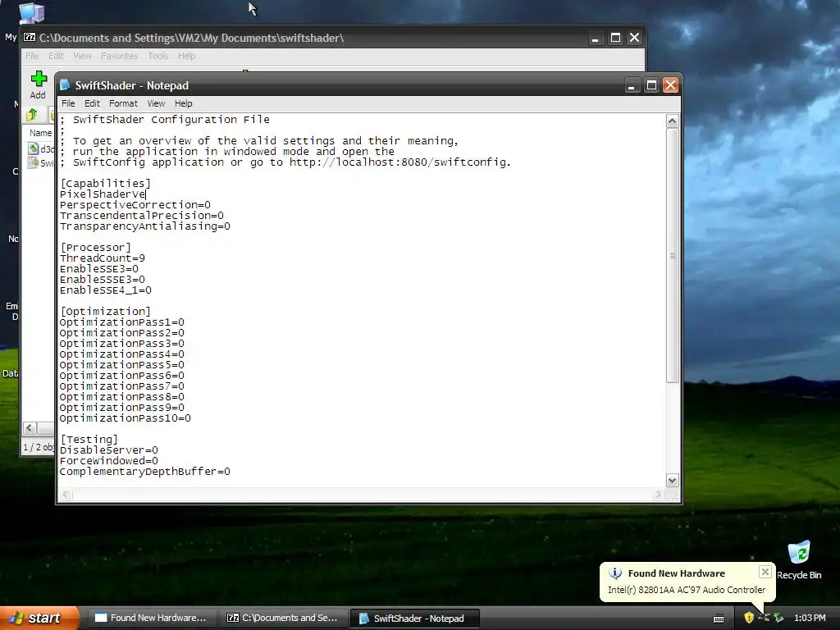The image size is (840, 630).
Task: Minimize the 7-Zip swiftshader window
Action: pyautogui.click(x=596, y=38)
